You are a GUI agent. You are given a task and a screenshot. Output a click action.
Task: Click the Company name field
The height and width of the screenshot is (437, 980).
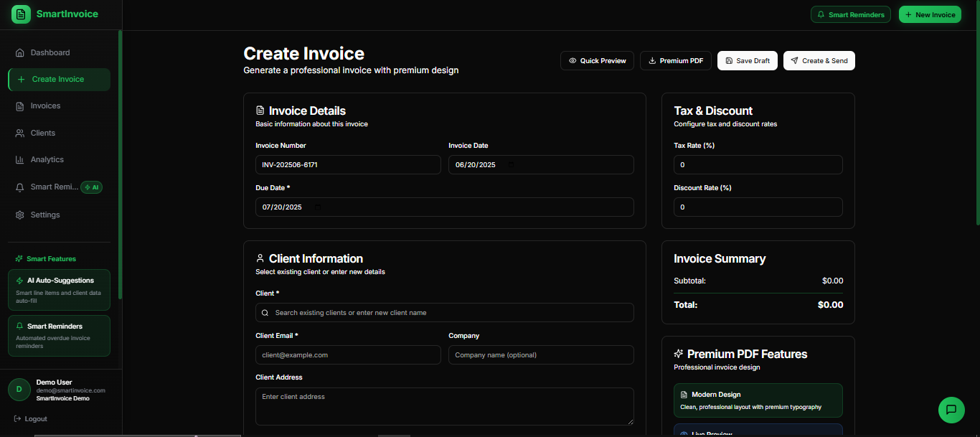pyautogui.click(x=541, y=355)
